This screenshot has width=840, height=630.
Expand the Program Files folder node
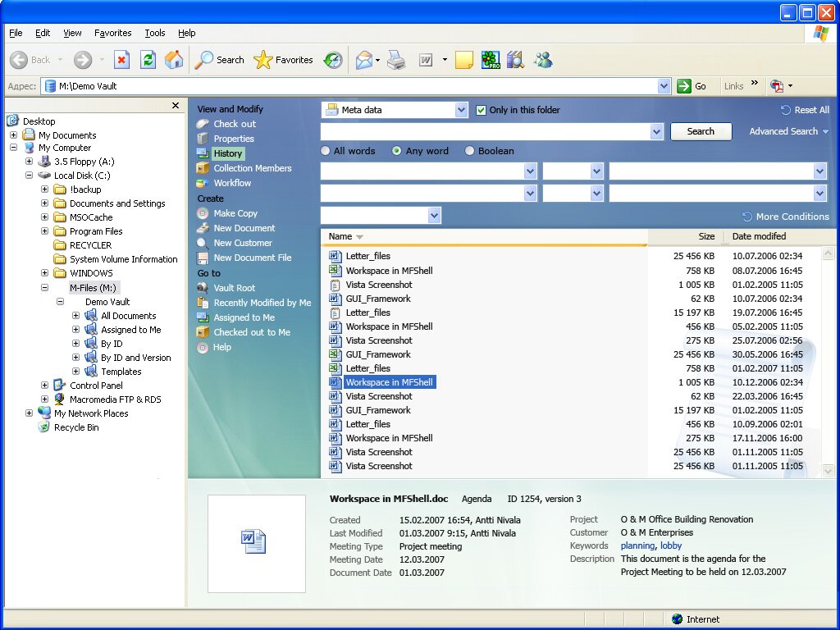pos(44,231)
